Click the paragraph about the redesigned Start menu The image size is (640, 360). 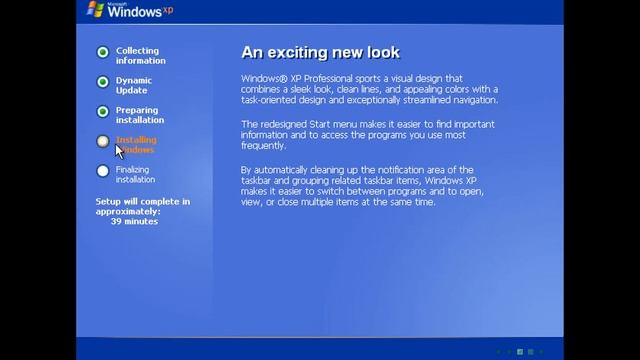pos(368,135)
